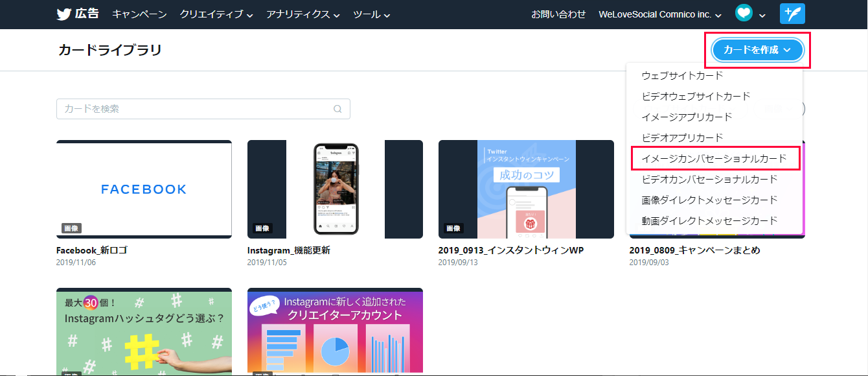
Task: Click the magnifier icon in search box
Action: pyautogui.click(x=337, y=109)
